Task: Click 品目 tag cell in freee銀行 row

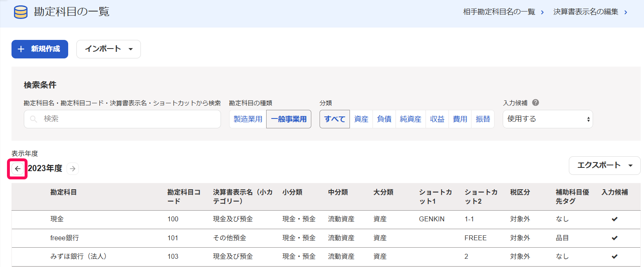Action: tap(562, 238)
